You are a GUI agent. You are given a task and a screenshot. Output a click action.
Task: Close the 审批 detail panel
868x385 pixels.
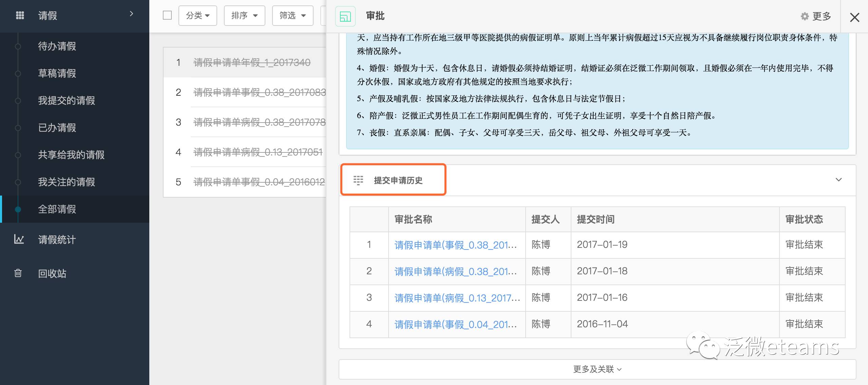(x=854, y=17)
